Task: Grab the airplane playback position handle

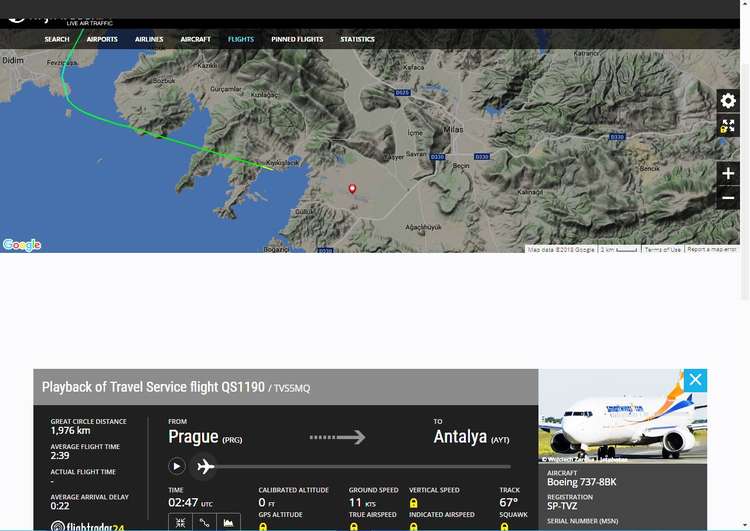Action: (205, 466)
